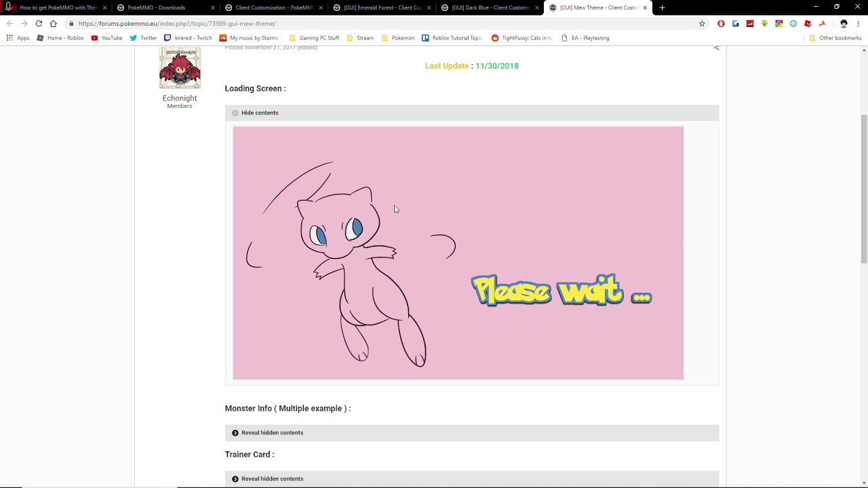The image size is (868, 488).
Task: Collapse Loading Screen with Hide contents
Action: pos(260,113)
